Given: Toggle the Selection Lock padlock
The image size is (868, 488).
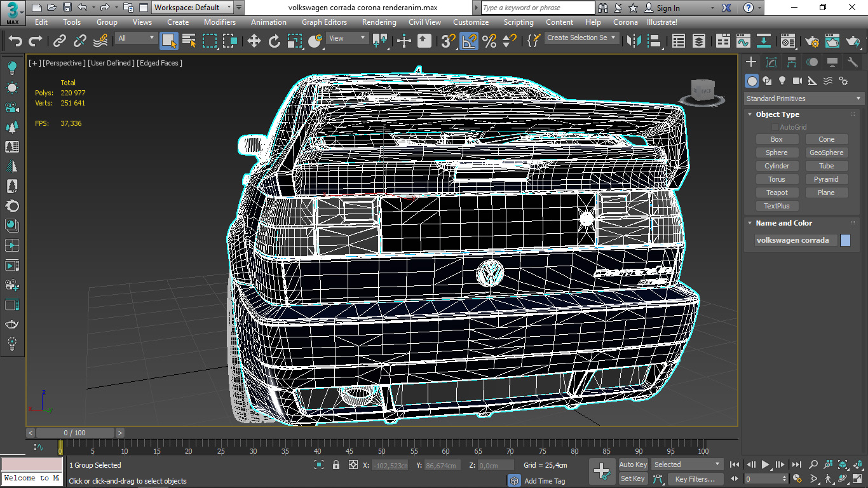Looking at the screenshot, I should (336, 465).
